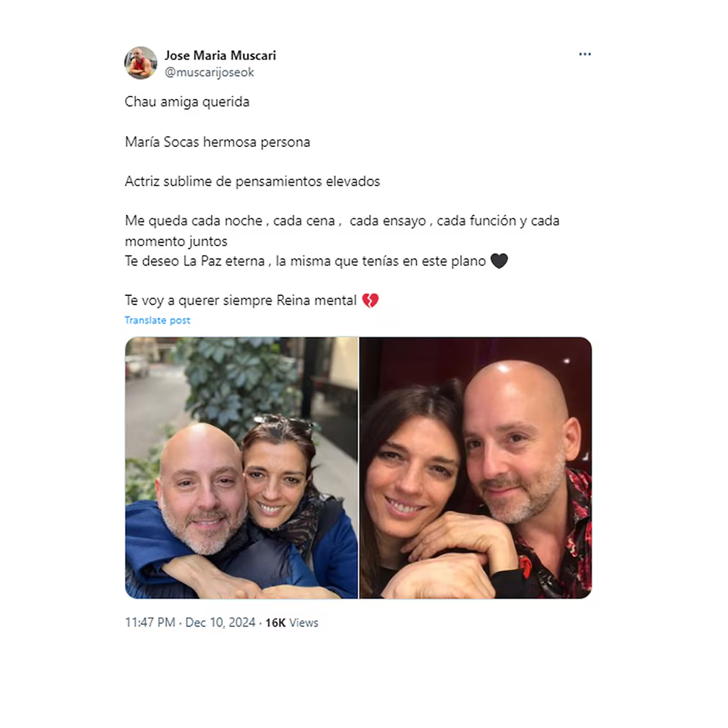Open the three-dot more options menu
The image size is (728, 728).
[585, 54]
